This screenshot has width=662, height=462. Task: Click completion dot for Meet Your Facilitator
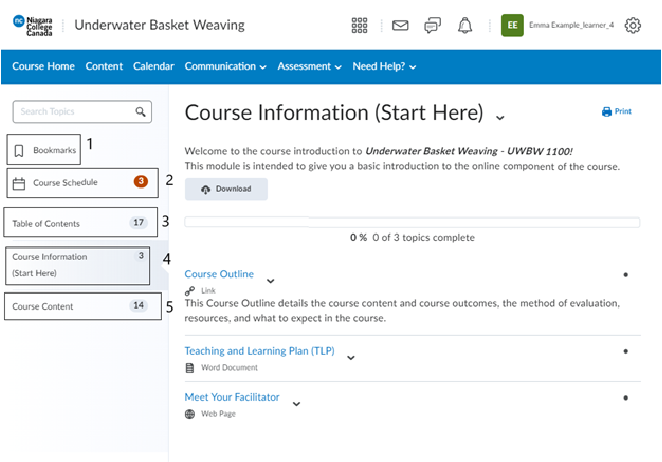[x=625, y=397]
